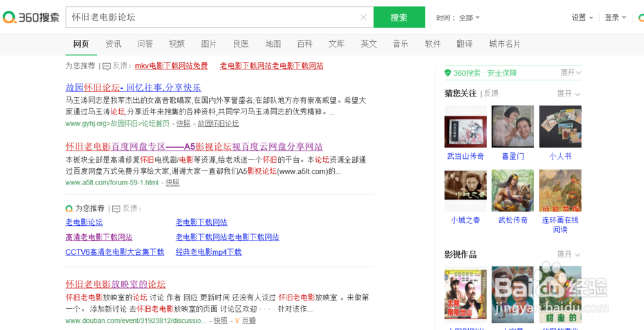644x330 pixels.
Task: Click the green 搜索 button
Action: (399, 17)
